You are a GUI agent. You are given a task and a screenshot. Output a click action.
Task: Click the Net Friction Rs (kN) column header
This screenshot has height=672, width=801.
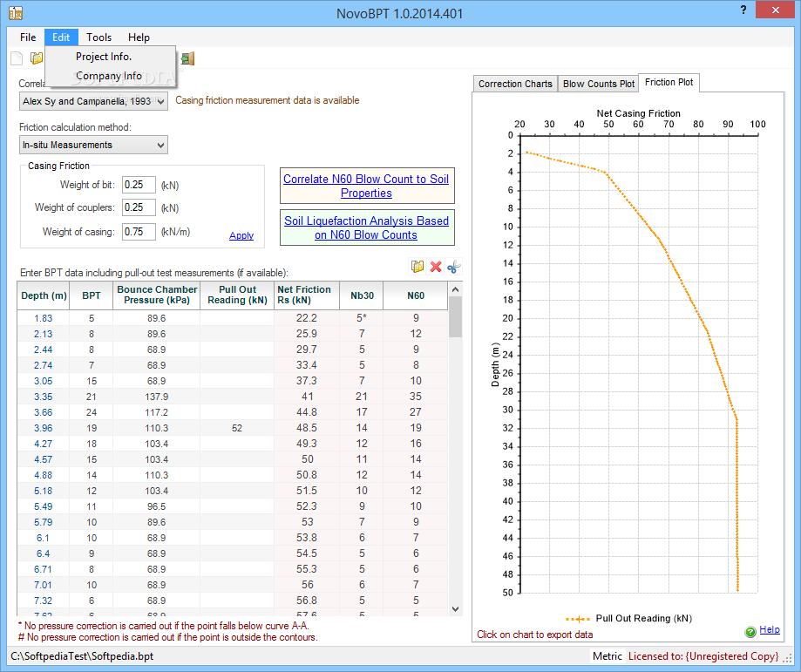tap(307, 295)
